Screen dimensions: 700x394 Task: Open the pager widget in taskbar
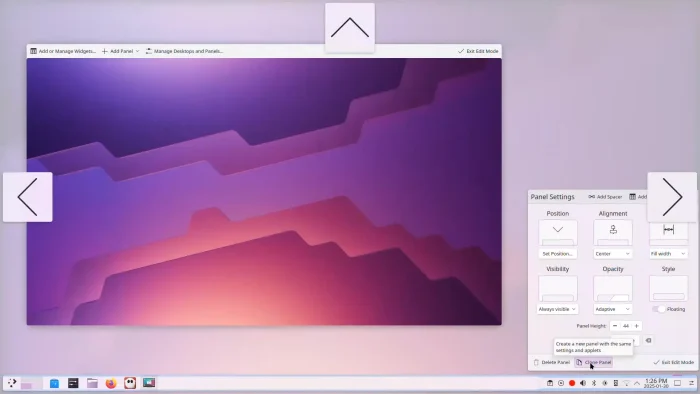[32, 383]
